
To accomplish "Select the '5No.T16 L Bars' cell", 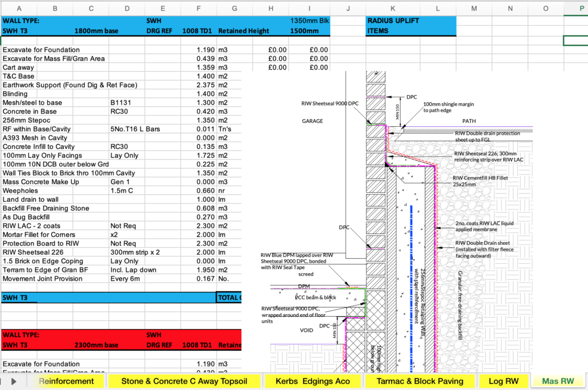I will [x=135, y=129].
